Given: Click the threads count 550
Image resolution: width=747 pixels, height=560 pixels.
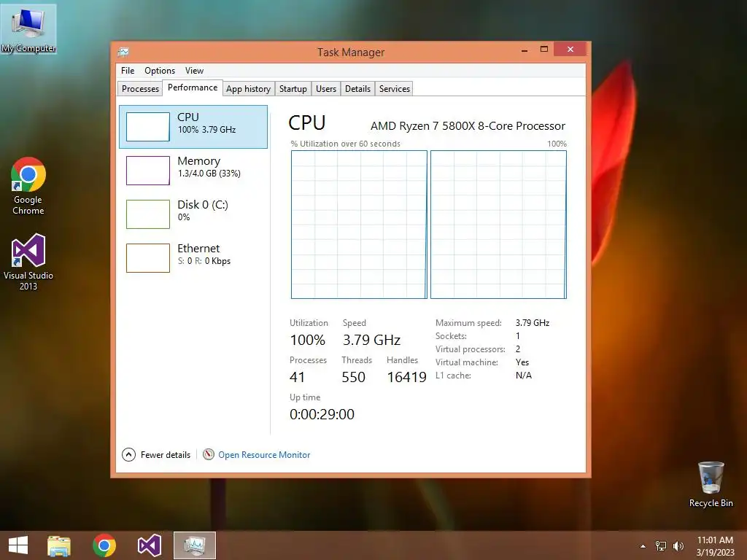Looking at the screenshot, I should (354, 377).
